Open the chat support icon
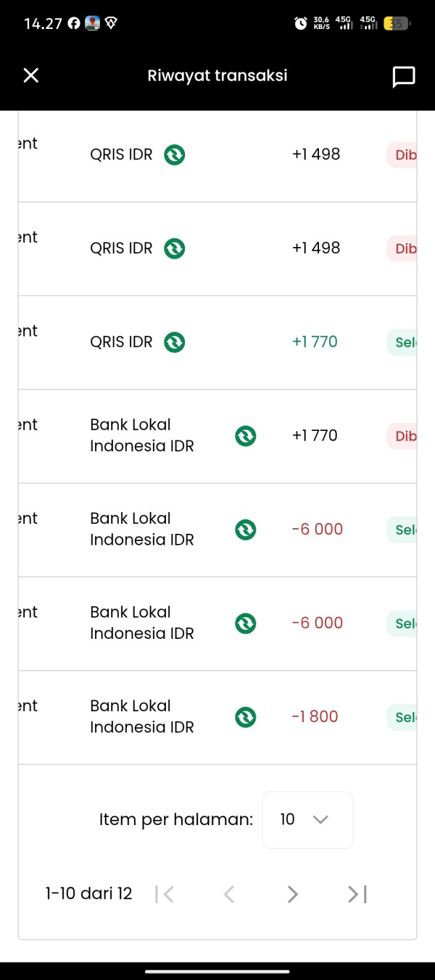 click(403, 76)
